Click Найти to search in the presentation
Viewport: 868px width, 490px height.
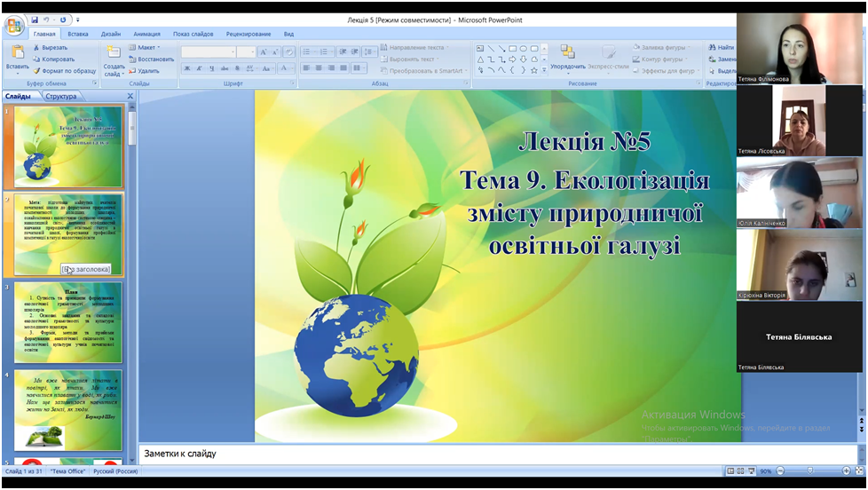tap(721, 47)
